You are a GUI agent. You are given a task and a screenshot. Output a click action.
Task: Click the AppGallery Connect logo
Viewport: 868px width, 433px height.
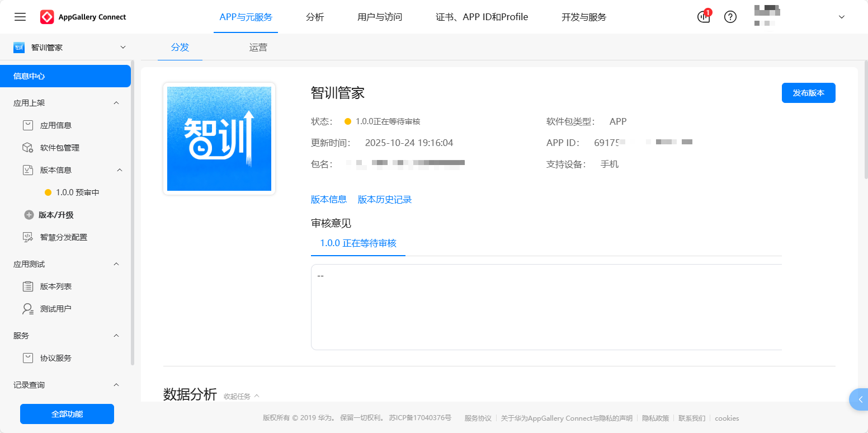click(x=83, y=17)
